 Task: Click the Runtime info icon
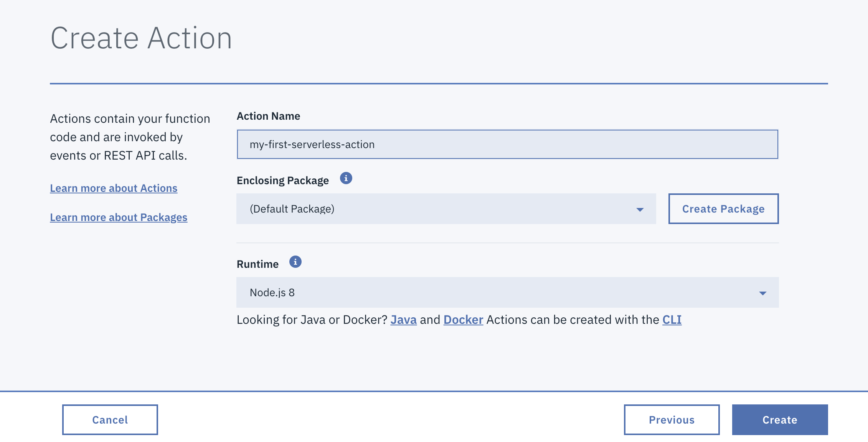[295, 262]
